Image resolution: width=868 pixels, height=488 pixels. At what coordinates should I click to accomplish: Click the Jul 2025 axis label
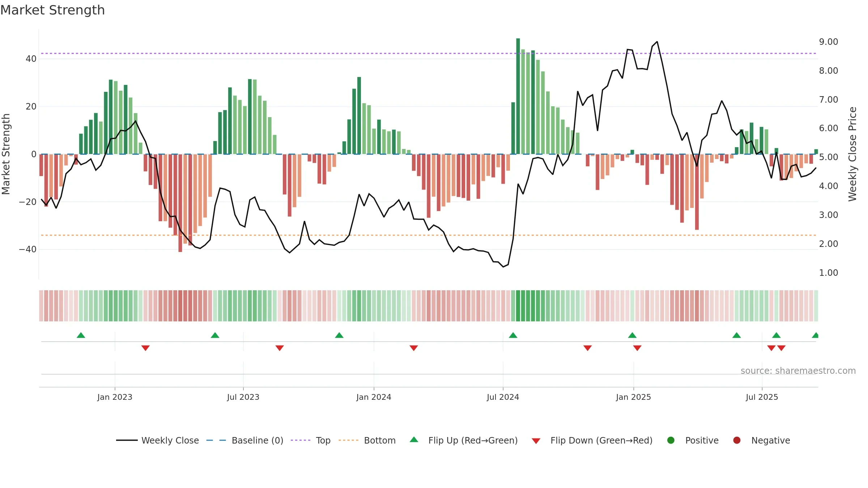(x=762, y=397)
